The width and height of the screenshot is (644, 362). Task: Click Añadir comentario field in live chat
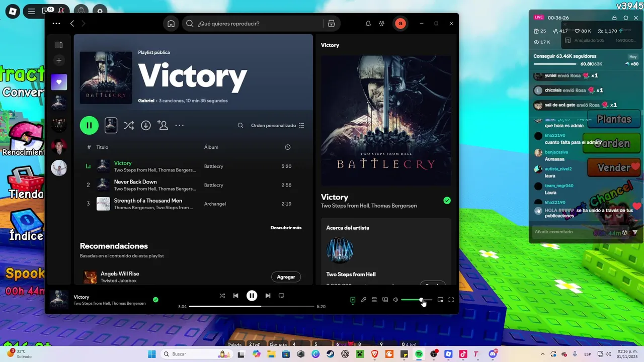click(576, 232)
